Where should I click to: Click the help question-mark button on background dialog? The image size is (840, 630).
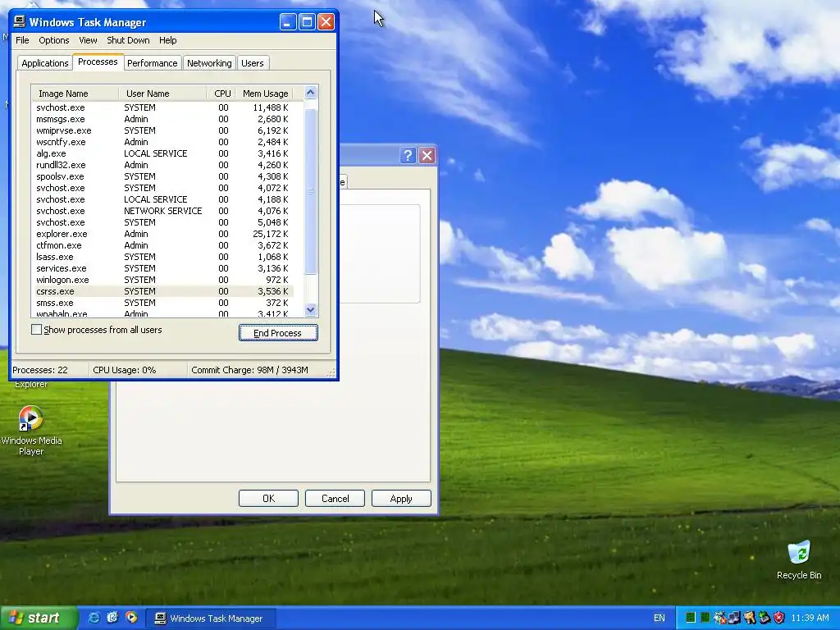tap(408, 155)
